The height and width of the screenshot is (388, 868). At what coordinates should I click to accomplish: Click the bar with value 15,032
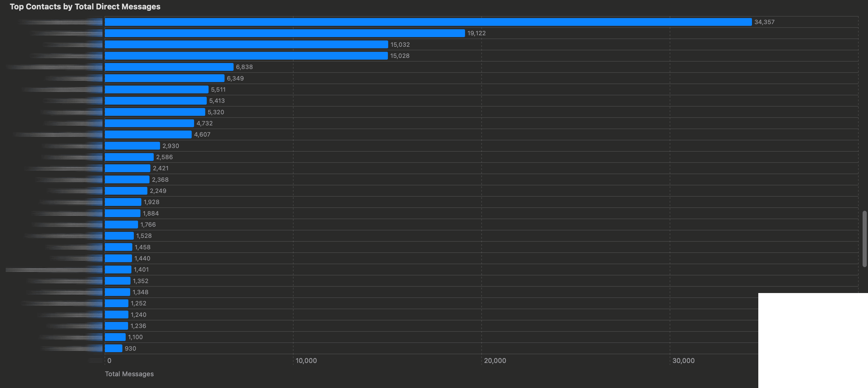tap(246, 44)
